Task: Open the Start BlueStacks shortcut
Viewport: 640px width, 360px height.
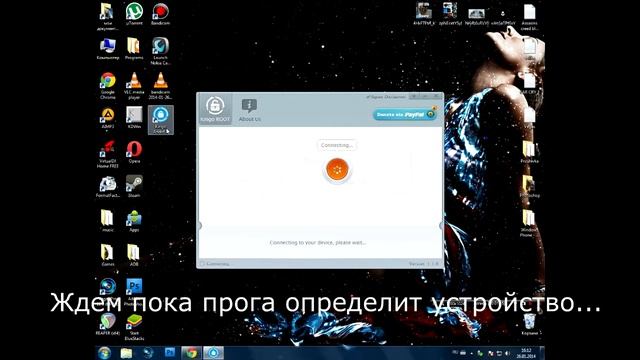Action: [x=134, y=327]
